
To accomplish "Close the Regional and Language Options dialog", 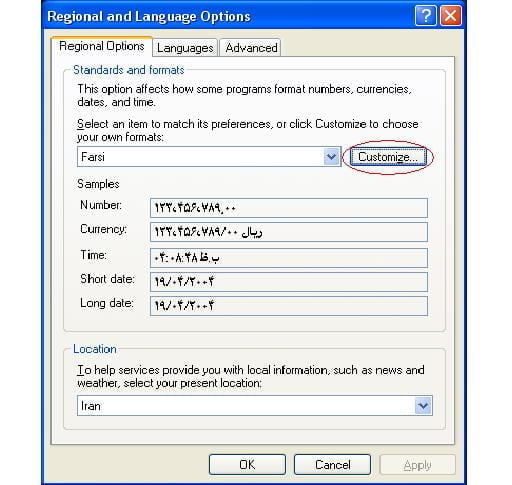I will coord(451,16).
